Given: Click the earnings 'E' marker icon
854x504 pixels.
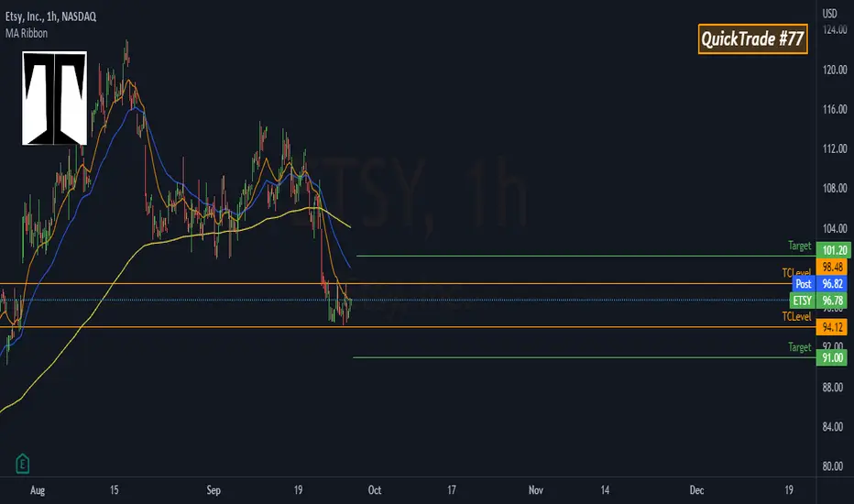Looking at the screenshot, I should [x=22, y=465].
